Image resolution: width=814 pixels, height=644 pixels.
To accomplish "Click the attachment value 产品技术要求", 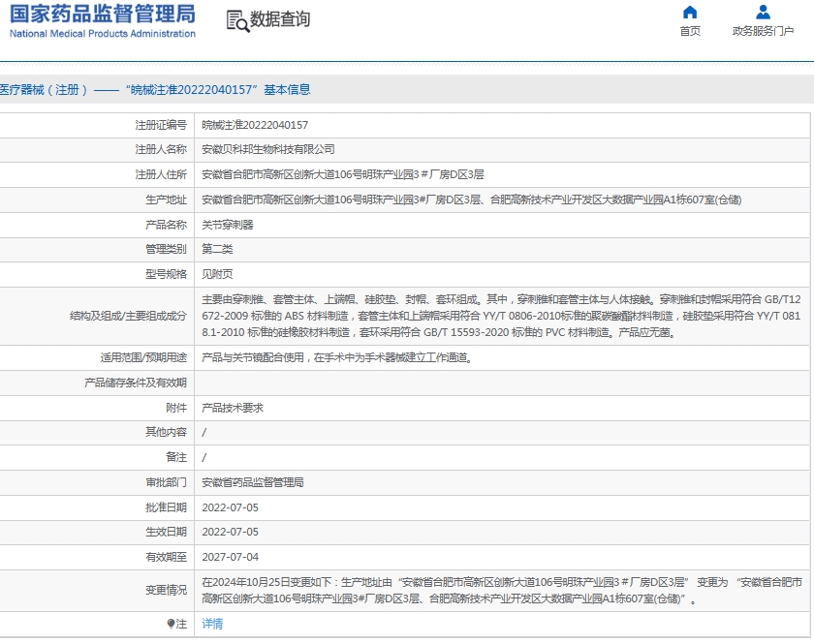I will pos(233,408).
